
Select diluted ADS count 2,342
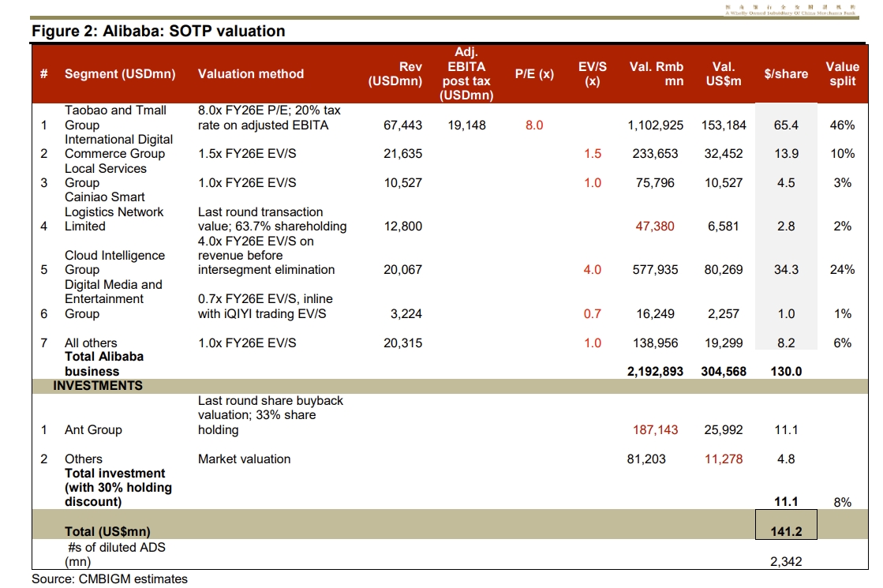[x=786, y=561]
